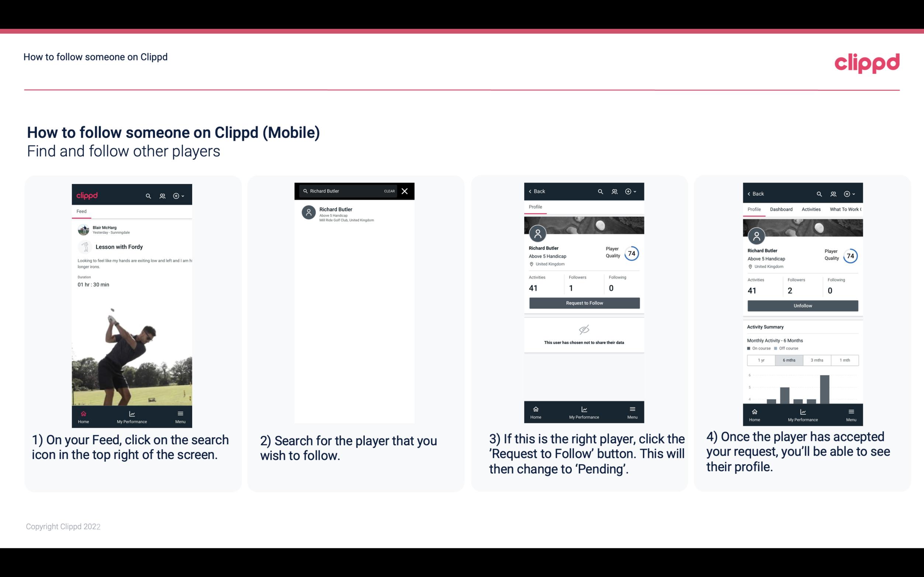Select the Dashboard tab on profile screen
Viewport: 924px width, 577px height.
[x=782, y=209]
